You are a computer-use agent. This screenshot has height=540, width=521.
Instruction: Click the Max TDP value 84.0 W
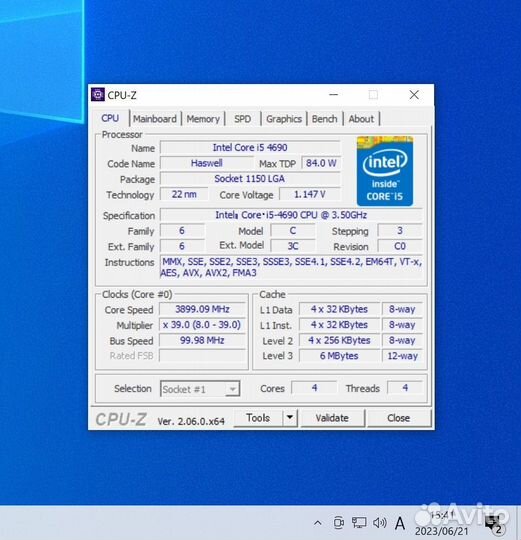click(321, 163)
